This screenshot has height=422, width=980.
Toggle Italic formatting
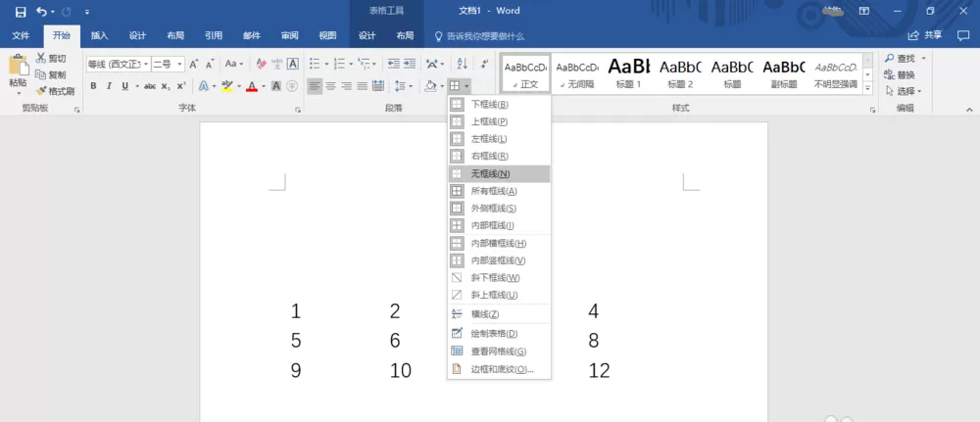click(x=109, y=85)
